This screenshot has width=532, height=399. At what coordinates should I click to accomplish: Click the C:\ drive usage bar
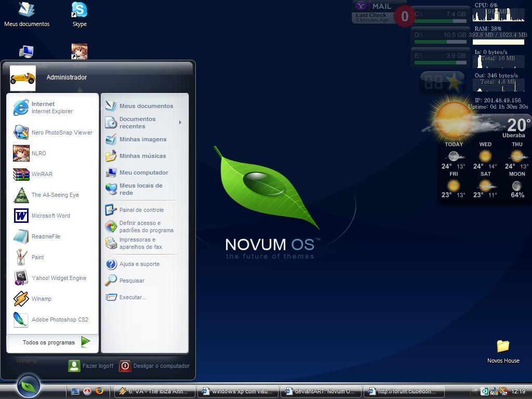tap(441, 21)
